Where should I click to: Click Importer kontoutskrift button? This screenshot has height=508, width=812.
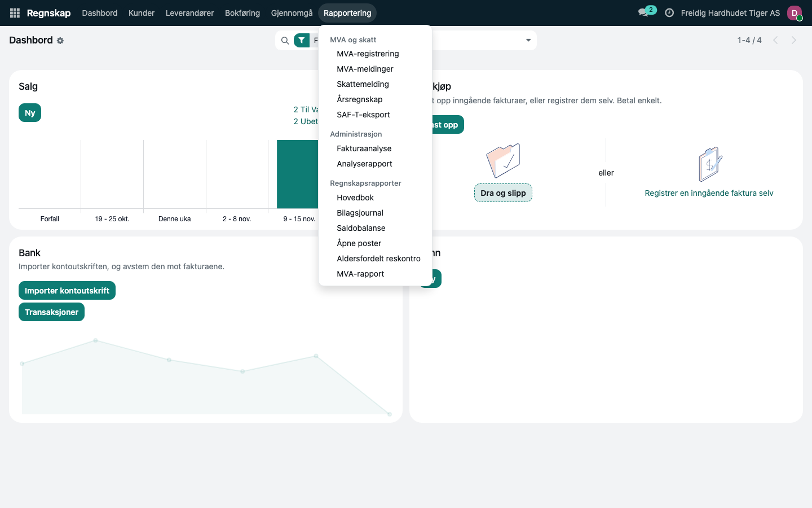67,291
